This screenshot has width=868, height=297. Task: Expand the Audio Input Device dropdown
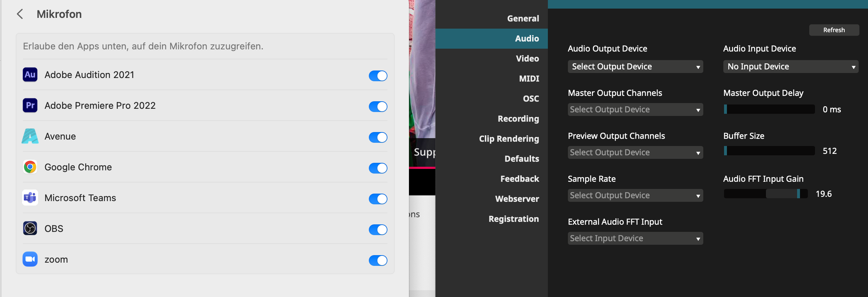point(790,67)
